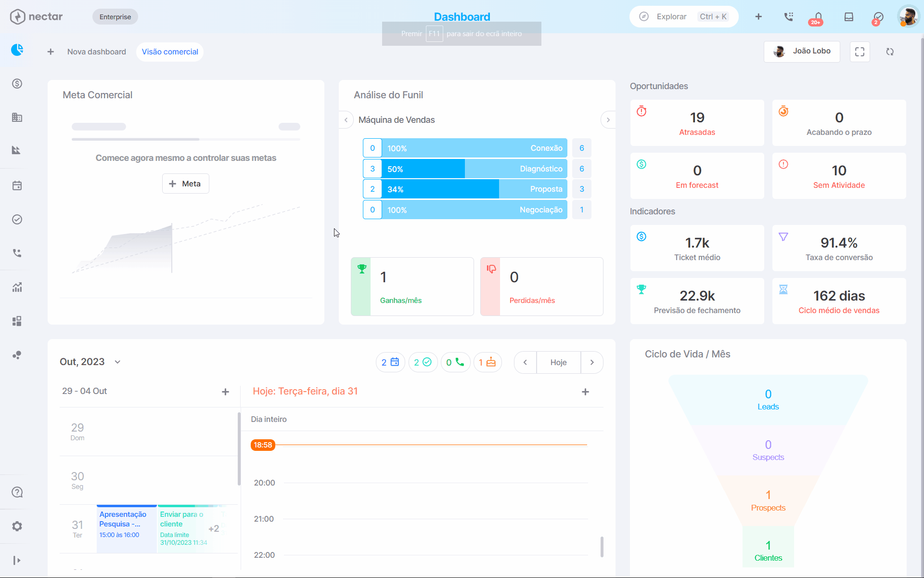Image resolution: width=924 pixels, height=578 pixels.
Task: Click the dollar opportunities icon in sidebar
Action: click(17, 84)
